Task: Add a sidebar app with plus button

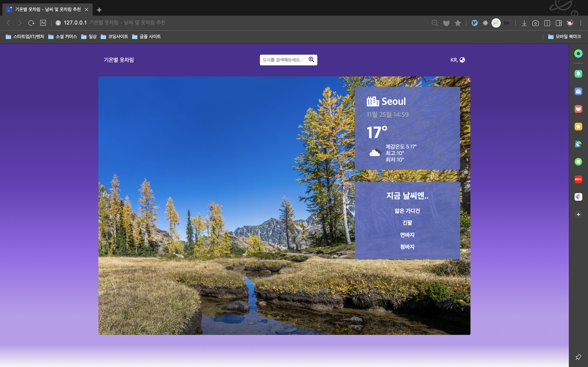Action: pos(578,214)
